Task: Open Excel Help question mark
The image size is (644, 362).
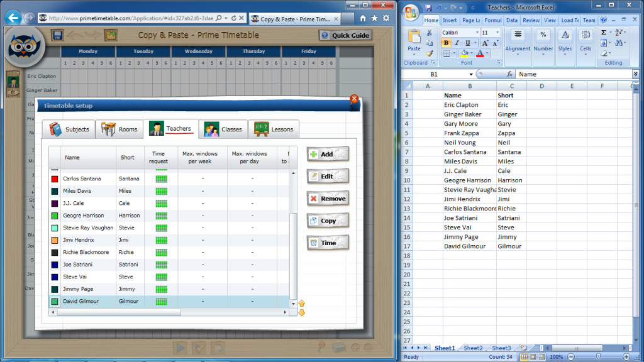Action: (x=603, y=19)
